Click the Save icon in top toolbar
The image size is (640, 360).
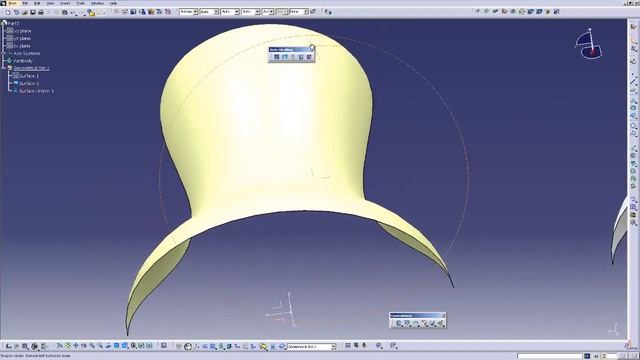pyautogui.click(x=33, y=12)
